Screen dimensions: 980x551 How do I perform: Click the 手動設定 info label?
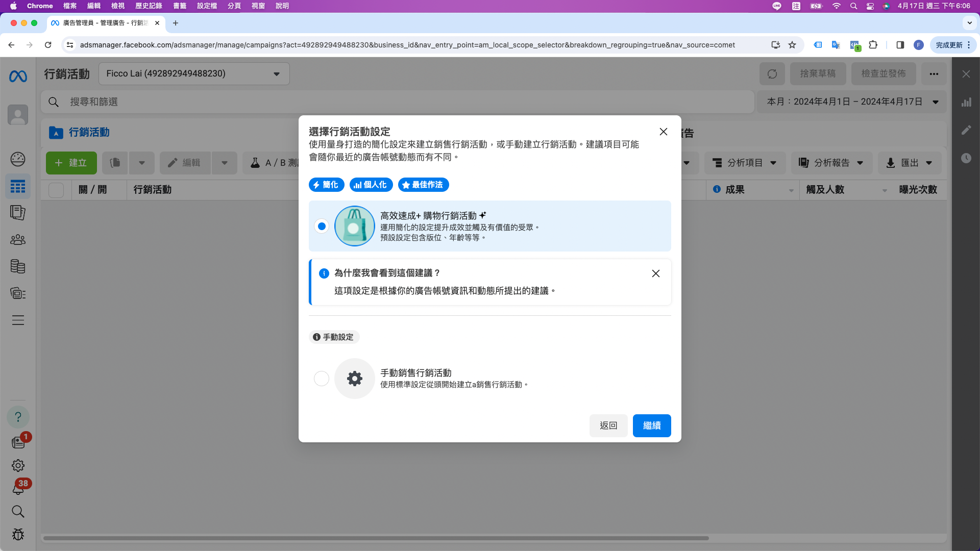click(334, 337)
